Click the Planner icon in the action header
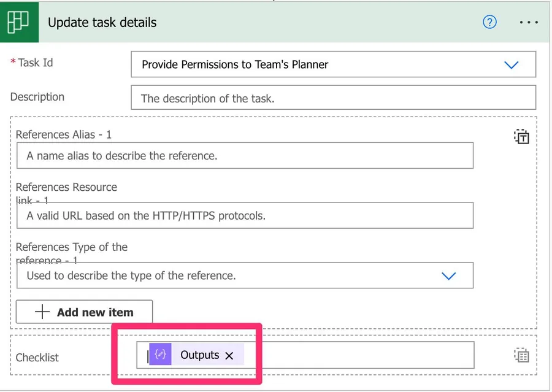Screen dimensions: 552x392 tap(18, 22)
